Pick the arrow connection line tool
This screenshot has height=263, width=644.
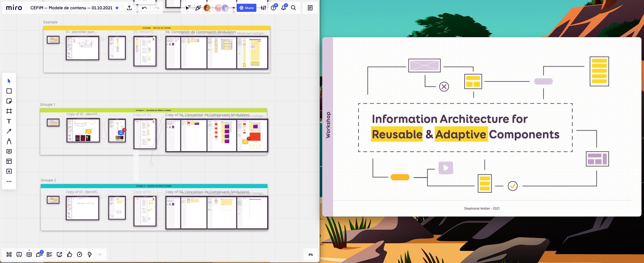pyautogui.click(x=9, y=131)
